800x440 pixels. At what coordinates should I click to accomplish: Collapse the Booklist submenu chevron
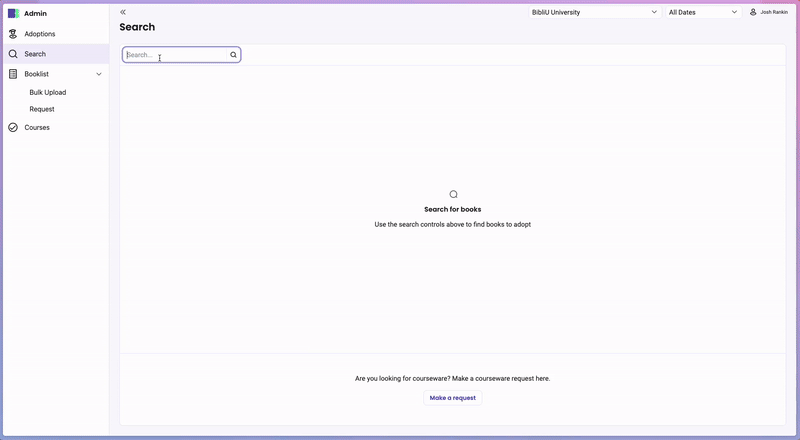point(99,74)
